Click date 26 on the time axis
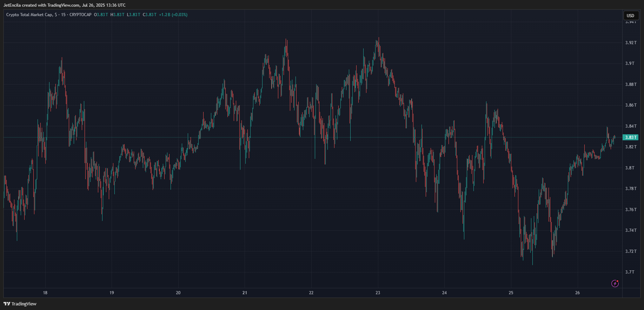The height and width of the screenshot is (310, 644). coord(578,293)
